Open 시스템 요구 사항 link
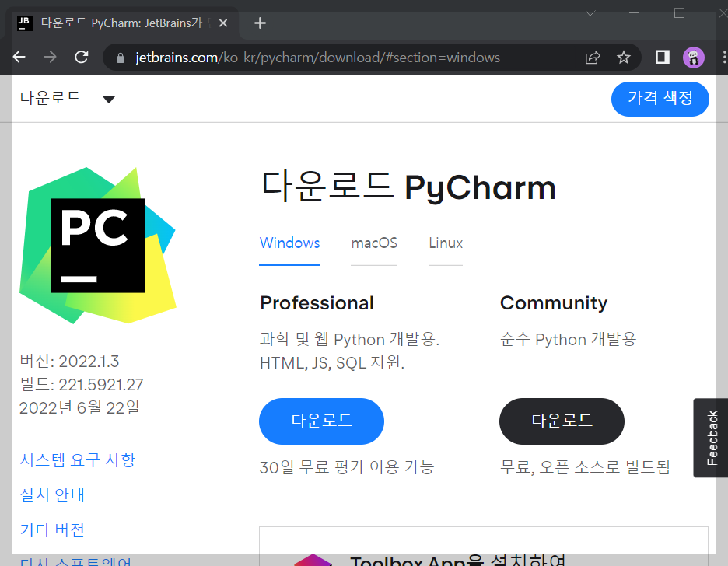 point(78,459)
